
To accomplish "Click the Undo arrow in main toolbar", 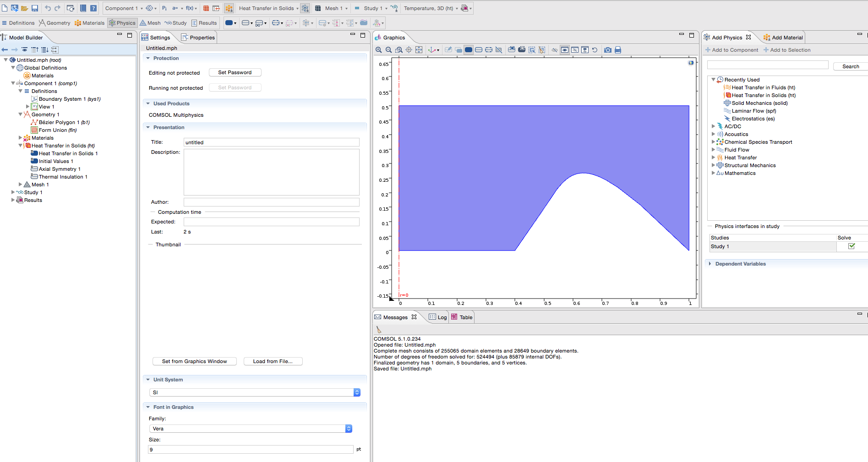I will 48,8.
